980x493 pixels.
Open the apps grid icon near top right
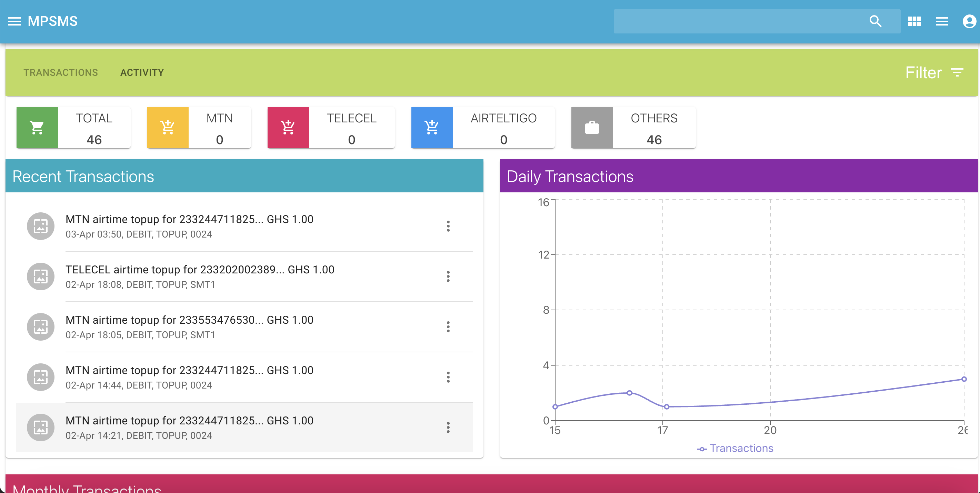pyautogui.click(x=915, y=21)
